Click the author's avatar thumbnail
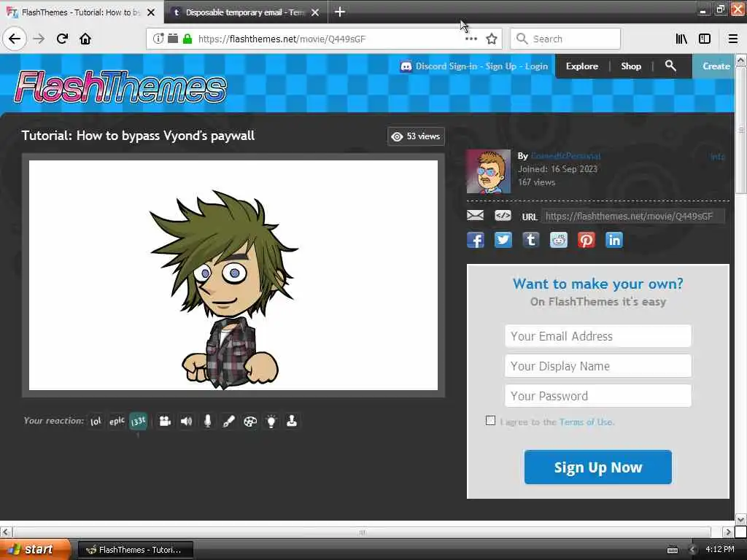Image resolution: width=747 pixels, height=560 pixels. [x=488, y=171]
